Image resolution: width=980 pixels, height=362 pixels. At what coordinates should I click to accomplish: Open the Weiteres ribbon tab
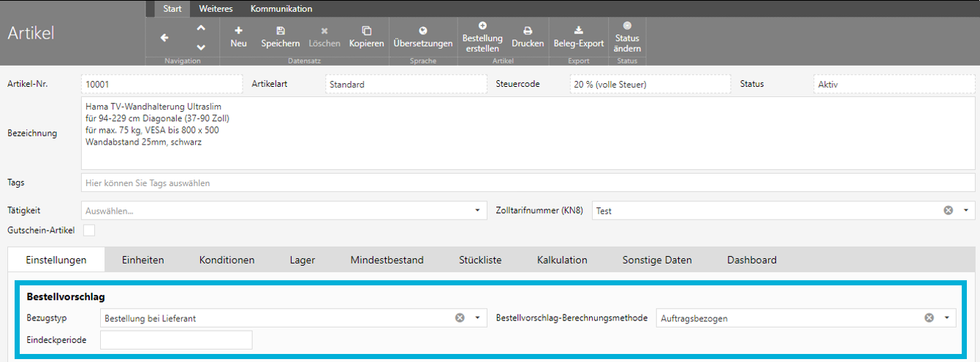tap(216, 9)
